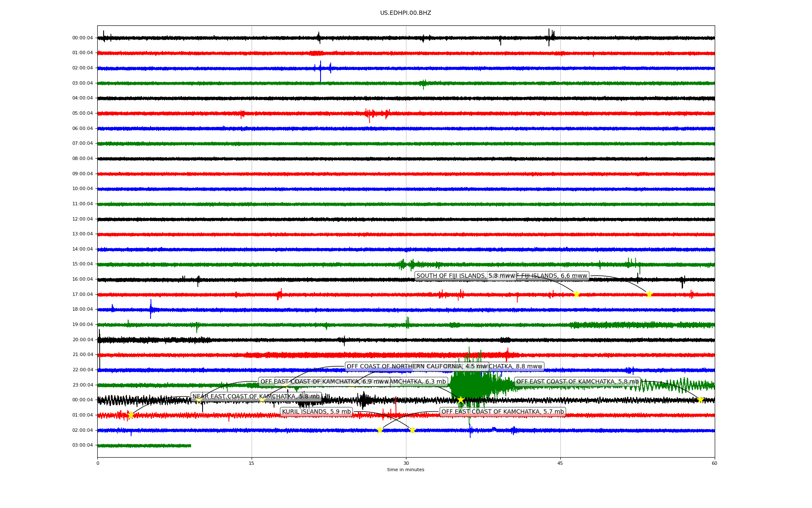The image size is (812, 508).
Task: Click the 12:00:04 trace time label
Action: coord(82,219)
